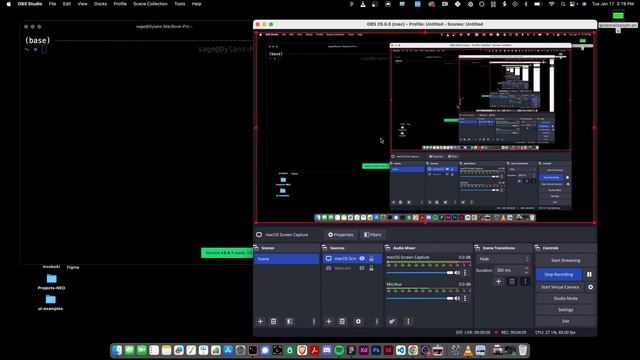The width and height of the screenshot is (640, 360).
Task: Float the Sources dock via its header icon
Action: tap(324, 248)
